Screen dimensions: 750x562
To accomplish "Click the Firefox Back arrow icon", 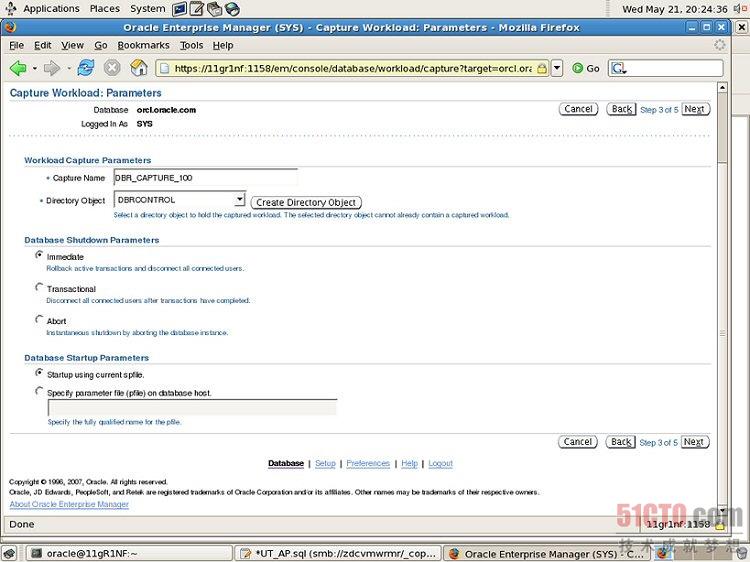I will 18,68.
